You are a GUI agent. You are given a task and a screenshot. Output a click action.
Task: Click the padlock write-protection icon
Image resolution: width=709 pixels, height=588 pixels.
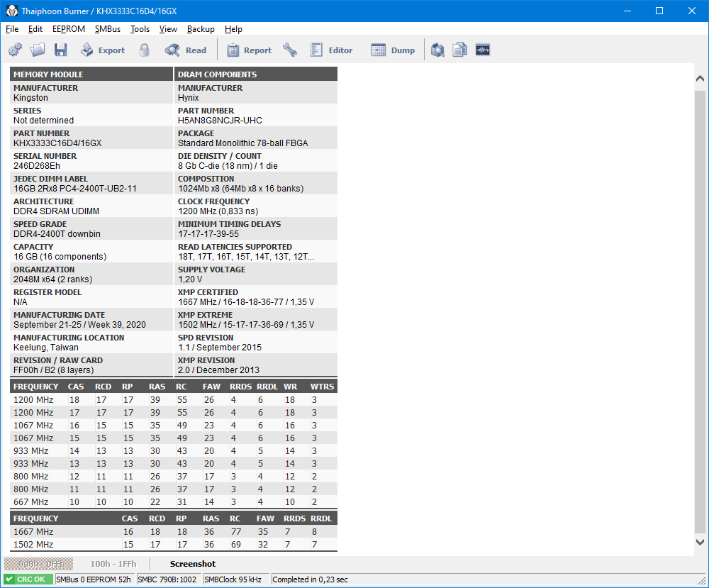(x=144, y=50)
